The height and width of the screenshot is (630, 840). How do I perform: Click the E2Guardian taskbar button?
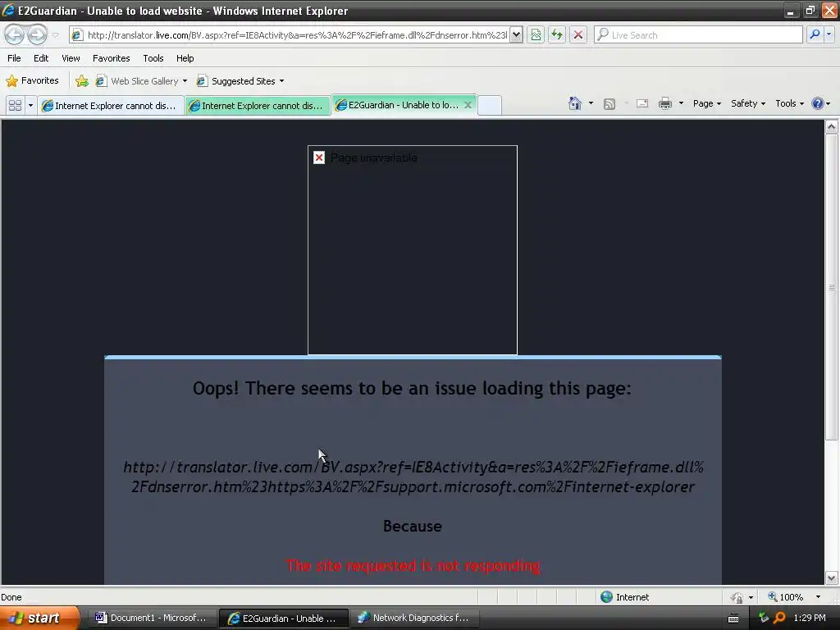283,619
